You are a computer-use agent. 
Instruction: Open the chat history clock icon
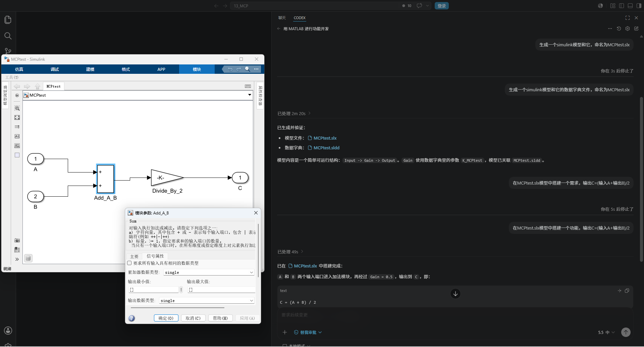(x=619, y=29)
